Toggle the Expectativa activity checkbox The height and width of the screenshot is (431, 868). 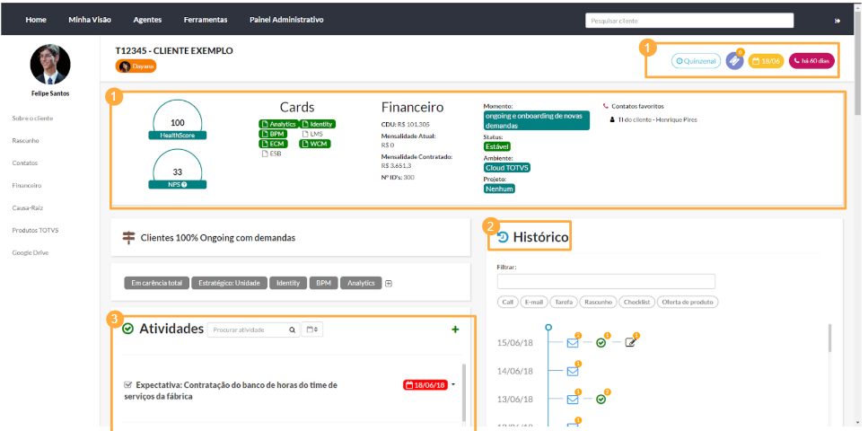(127, 384)
